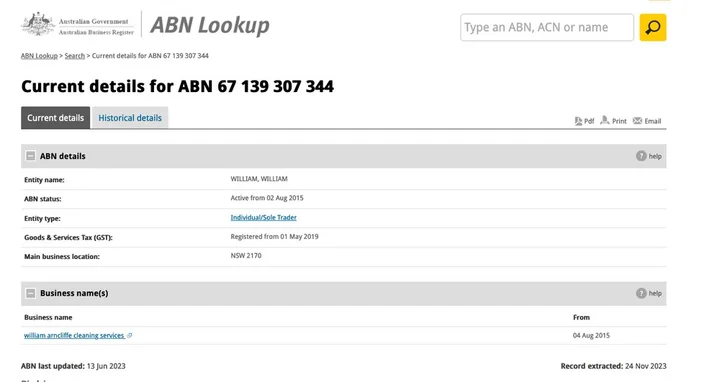Open the Individual/Sole Trader link
Screen dimensions: 720x382
tap(264, 218)
